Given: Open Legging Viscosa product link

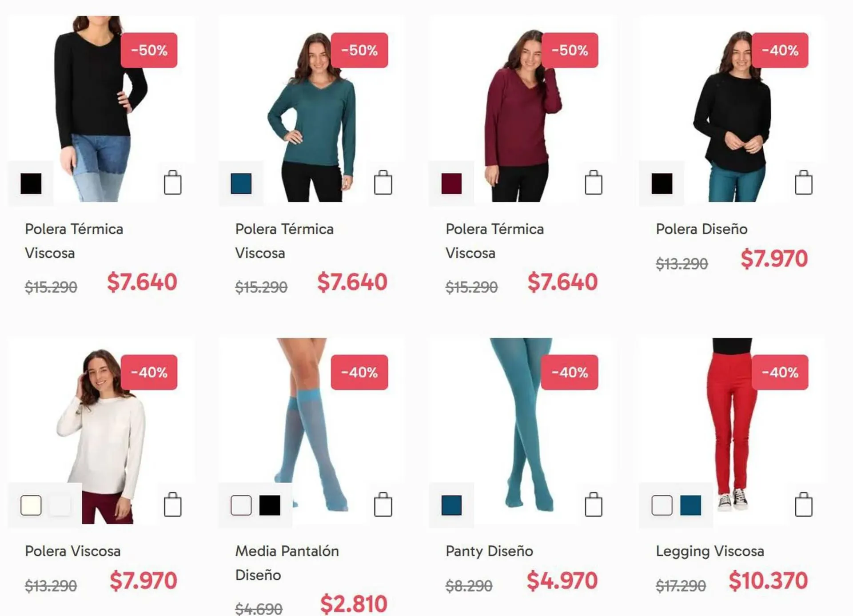Looking at the screenshot, I should click(710, 552).
